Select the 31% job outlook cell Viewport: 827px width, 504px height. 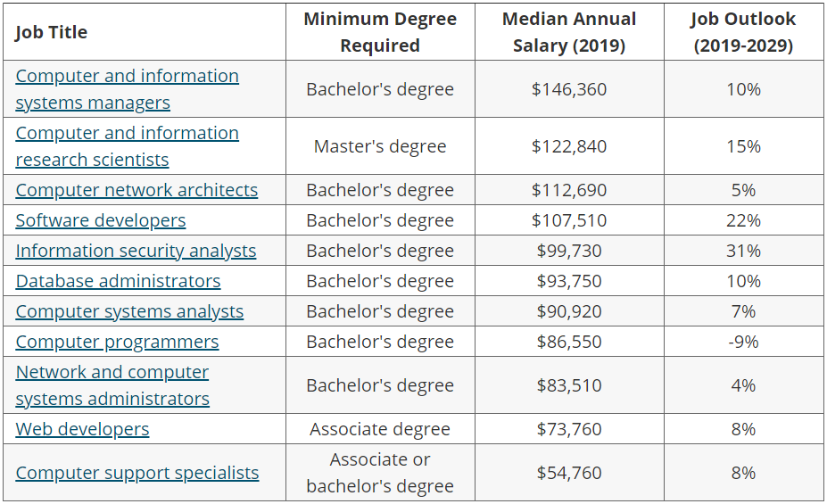[x=743, y=251]
